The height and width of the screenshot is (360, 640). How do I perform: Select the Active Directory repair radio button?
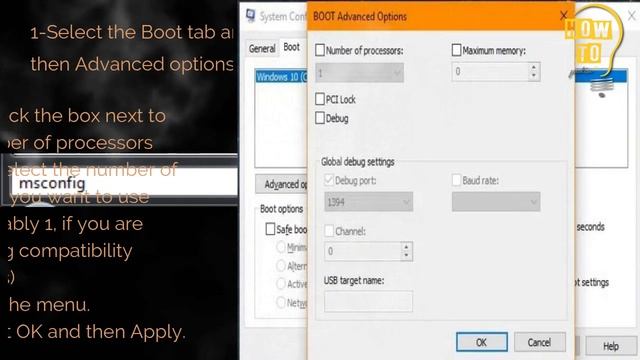(x=281, y=284)
